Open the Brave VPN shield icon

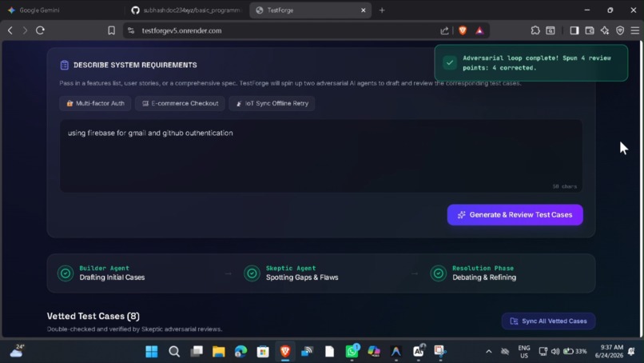point(620,30)
